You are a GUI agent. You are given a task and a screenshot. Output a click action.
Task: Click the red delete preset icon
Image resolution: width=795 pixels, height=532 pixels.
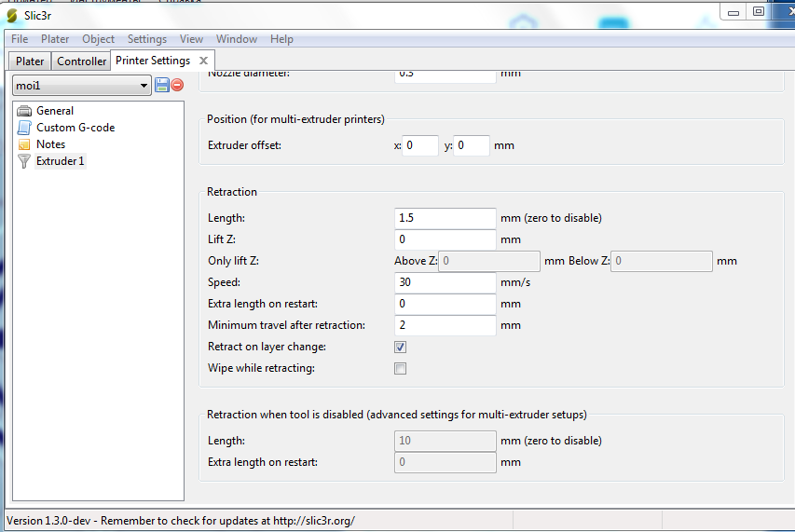177,85
